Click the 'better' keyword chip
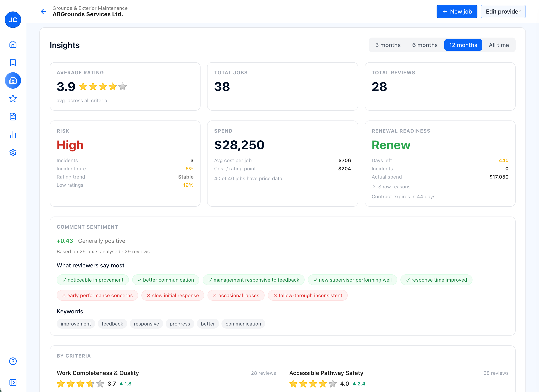This screenshot has width=539, height=392. (208, 324)
